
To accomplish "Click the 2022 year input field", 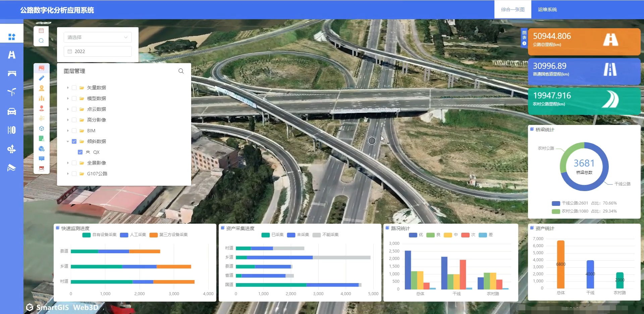I will pos(98,51).
